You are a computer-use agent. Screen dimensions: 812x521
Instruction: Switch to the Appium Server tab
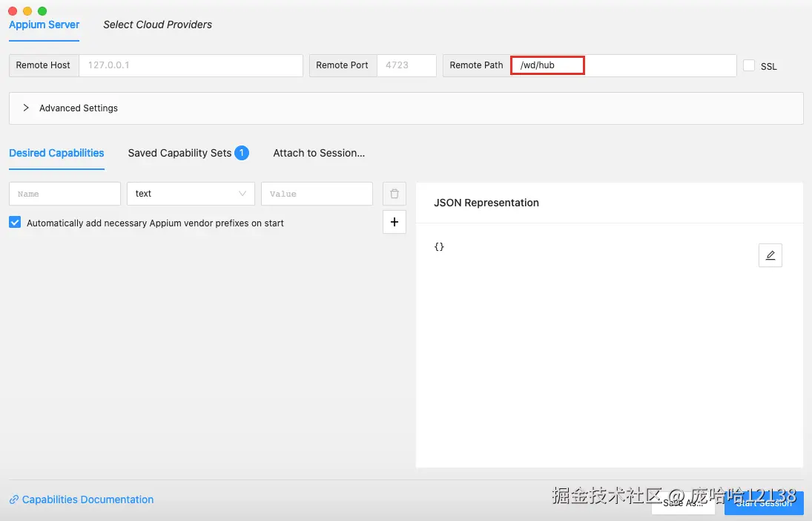coord(44,25)
